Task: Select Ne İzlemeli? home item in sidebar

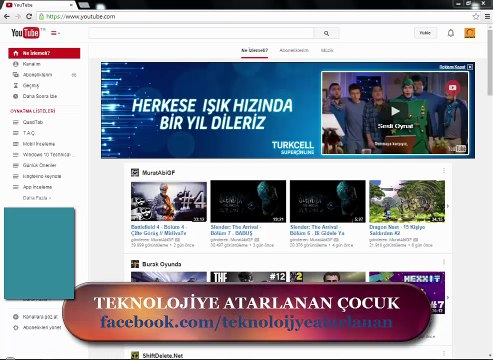Action: [x=44, y=53]
